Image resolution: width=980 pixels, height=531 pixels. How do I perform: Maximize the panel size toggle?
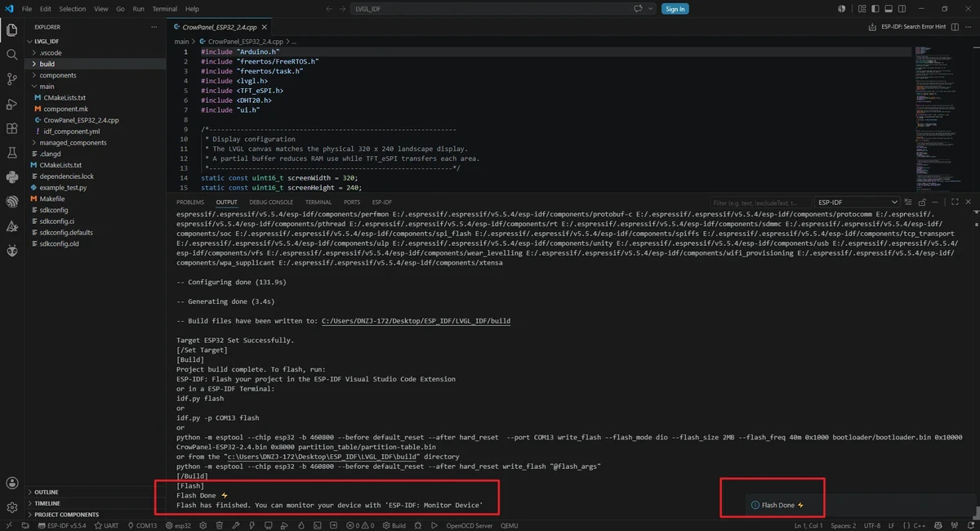coord(955,202)
